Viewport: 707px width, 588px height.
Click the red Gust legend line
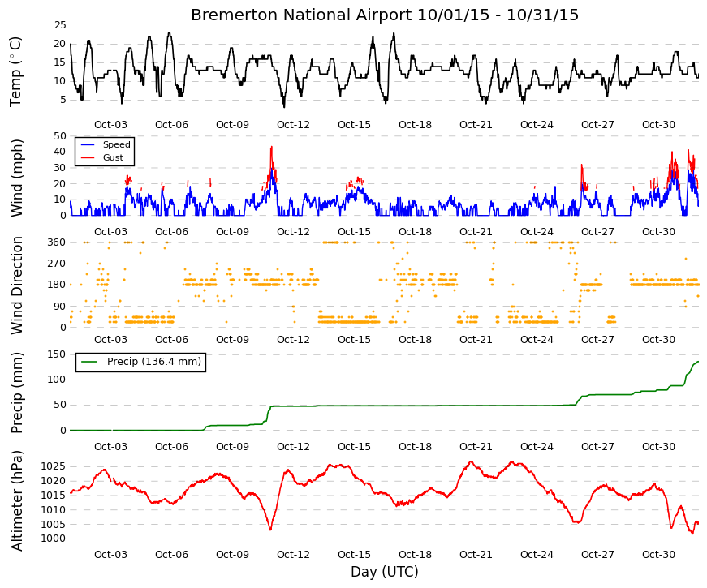88,157
